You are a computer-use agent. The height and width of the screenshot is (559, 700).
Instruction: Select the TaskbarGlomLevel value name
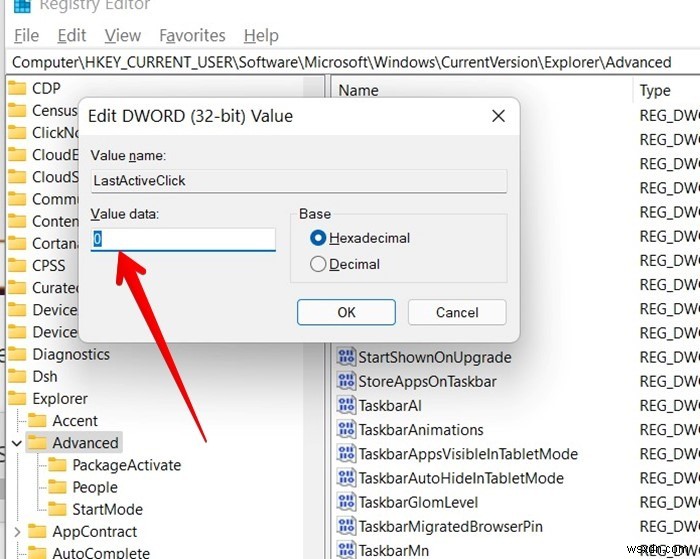[x=418, y=502]
